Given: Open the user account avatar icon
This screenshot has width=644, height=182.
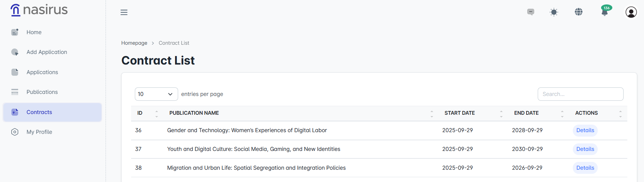Looking at the screenshot, I should (631, 12).
